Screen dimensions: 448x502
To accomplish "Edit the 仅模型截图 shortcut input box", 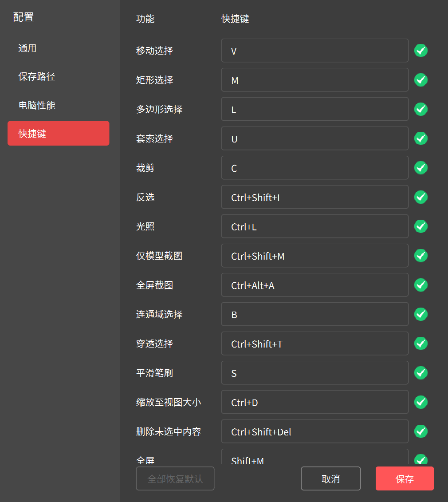I will [314, 256].
